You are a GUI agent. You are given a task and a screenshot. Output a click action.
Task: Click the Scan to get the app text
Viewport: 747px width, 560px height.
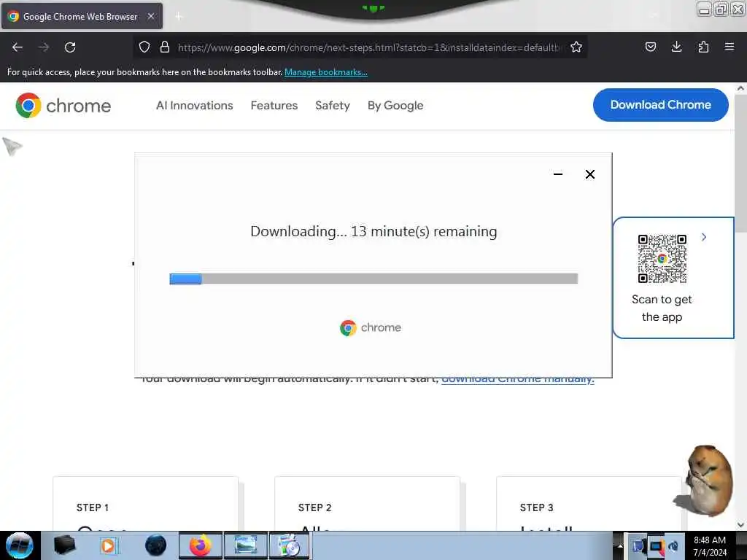(662, 308)
